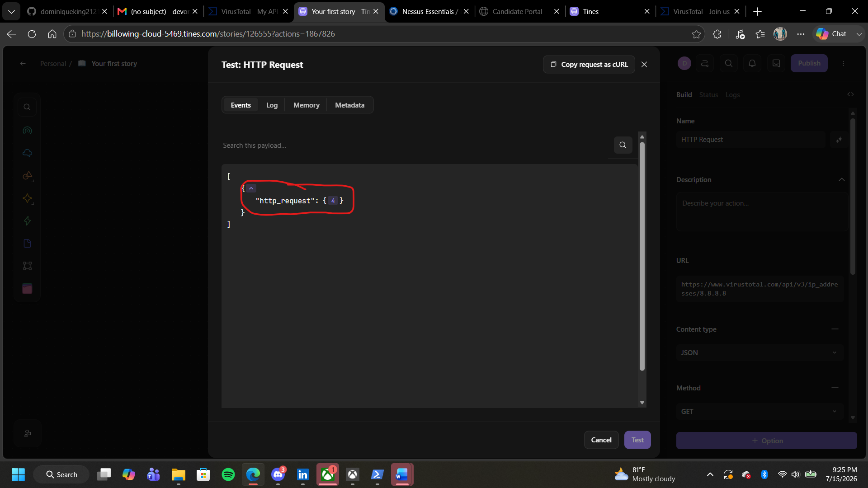Switch to the Events tab
Image resolution: width=868 pixels, height=488 pixels.
click(241, 105)
